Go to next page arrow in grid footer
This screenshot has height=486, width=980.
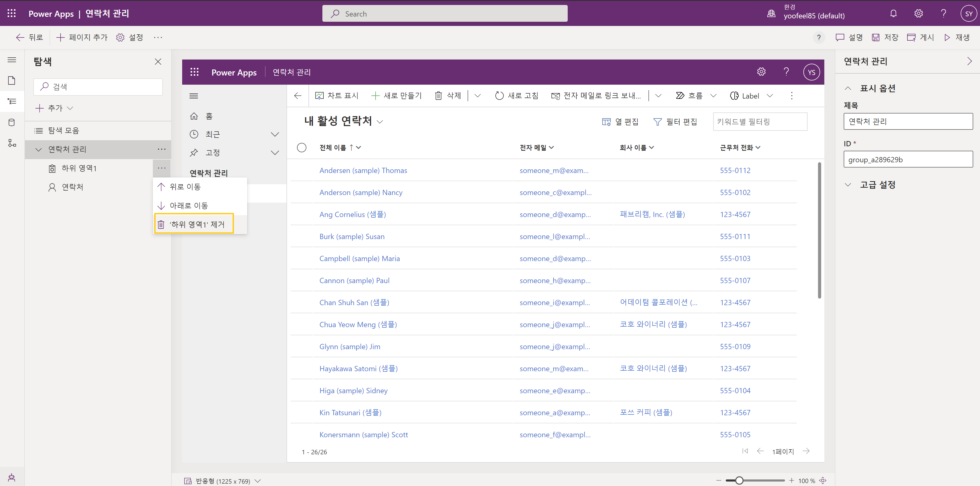(x=806, y=451)
